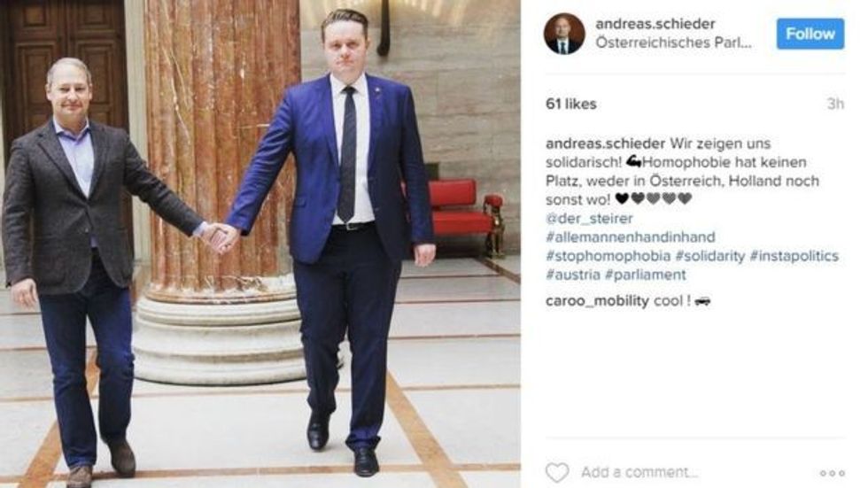
Task: Click the posted photo of two men
Action: coord(260,244)
